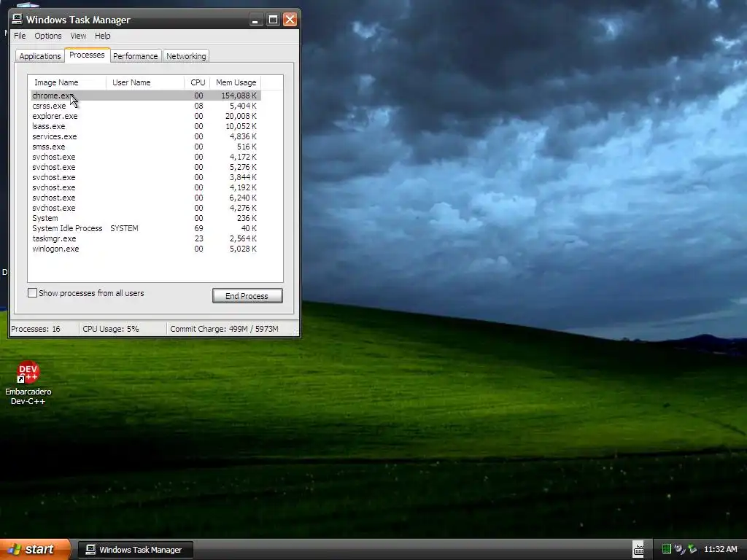Select the winlogon.exe process
Viewport: 747px width, 560px height.
pyautogui.click(x=146, y=249)
